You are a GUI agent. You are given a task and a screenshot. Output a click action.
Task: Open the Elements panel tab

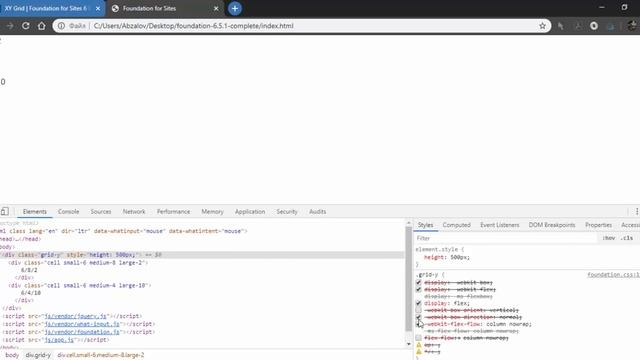[35, 211]
